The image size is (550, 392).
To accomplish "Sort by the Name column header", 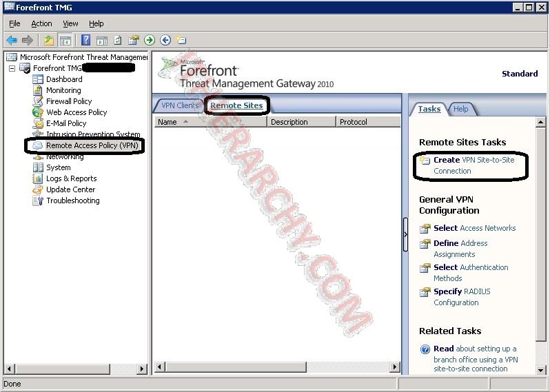I will [210, 122].
